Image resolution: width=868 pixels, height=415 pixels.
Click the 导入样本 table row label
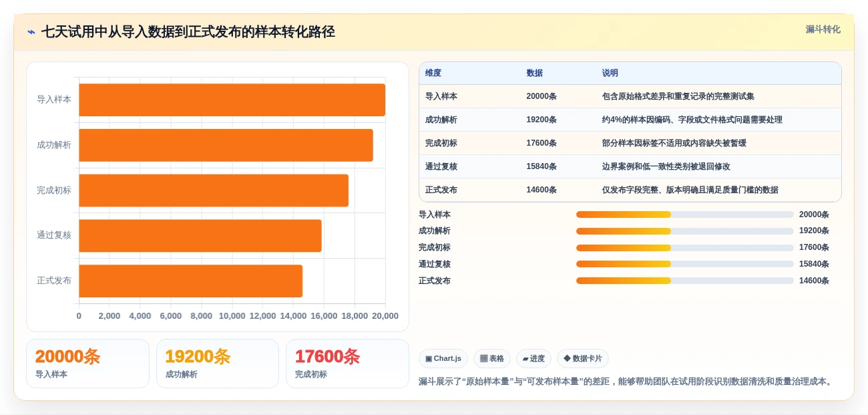tap(441, 96)
